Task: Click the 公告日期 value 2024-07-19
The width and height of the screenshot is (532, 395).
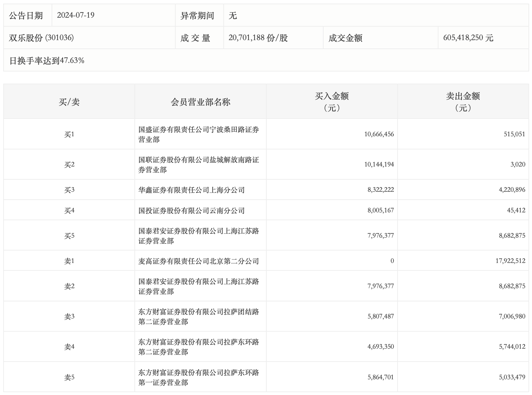Action: (x=75, y=15)
